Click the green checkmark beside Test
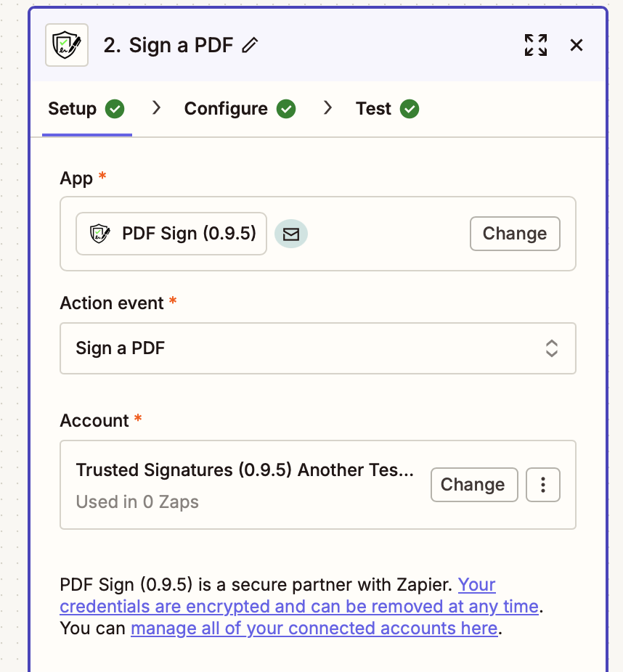The width and height of the screenshot is (623, 672). 410,109
